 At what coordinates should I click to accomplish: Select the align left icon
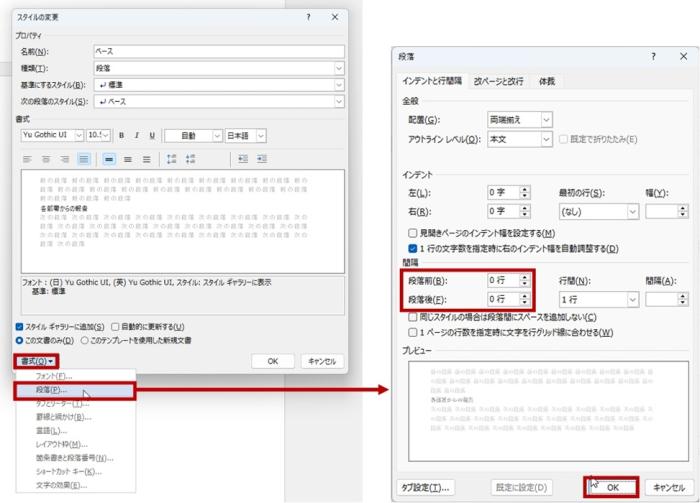28,159
